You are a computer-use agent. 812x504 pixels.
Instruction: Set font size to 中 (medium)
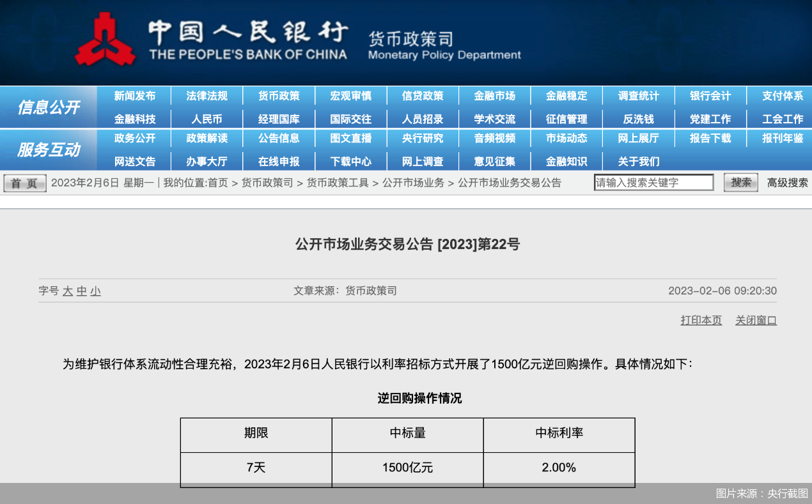tap(82, 291)
